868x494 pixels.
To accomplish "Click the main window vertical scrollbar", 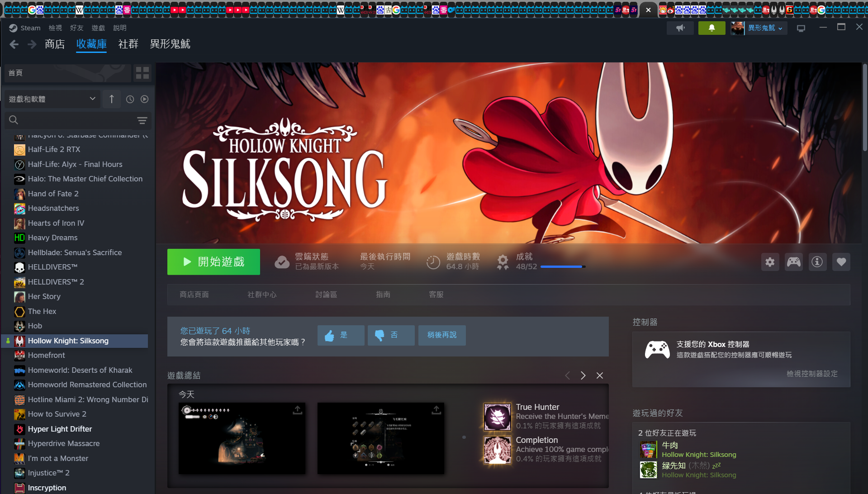I will [864, 109].
